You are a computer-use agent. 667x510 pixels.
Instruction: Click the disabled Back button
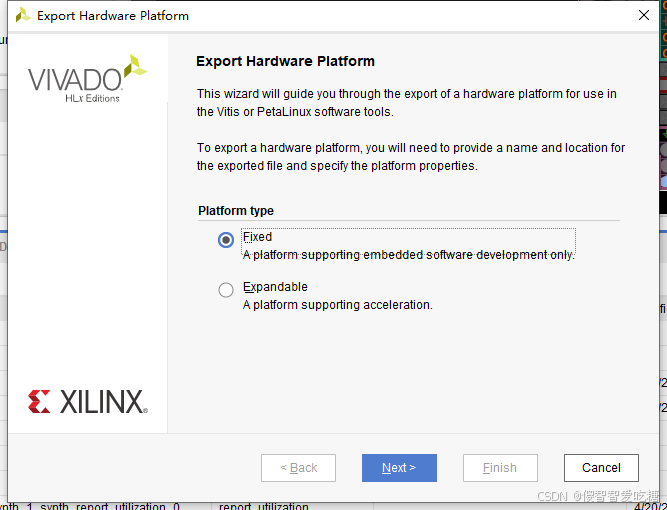[x=298, y=468]
